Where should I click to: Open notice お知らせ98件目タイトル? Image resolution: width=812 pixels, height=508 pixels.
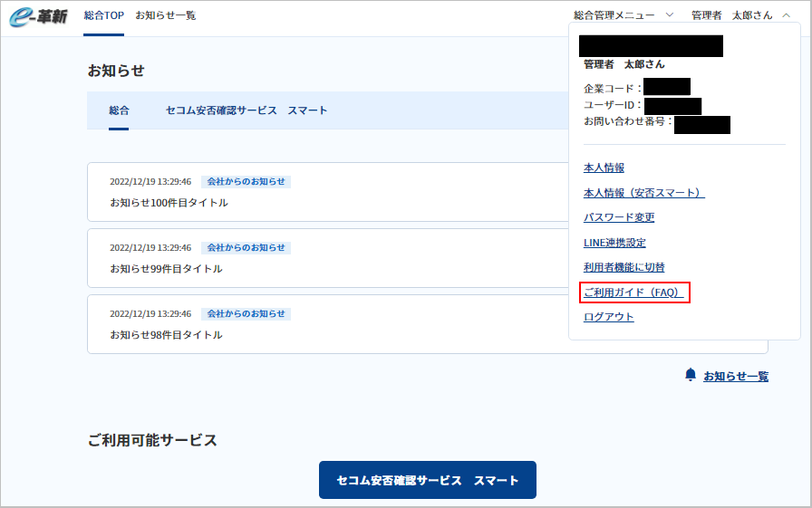[x=166, y=335]
